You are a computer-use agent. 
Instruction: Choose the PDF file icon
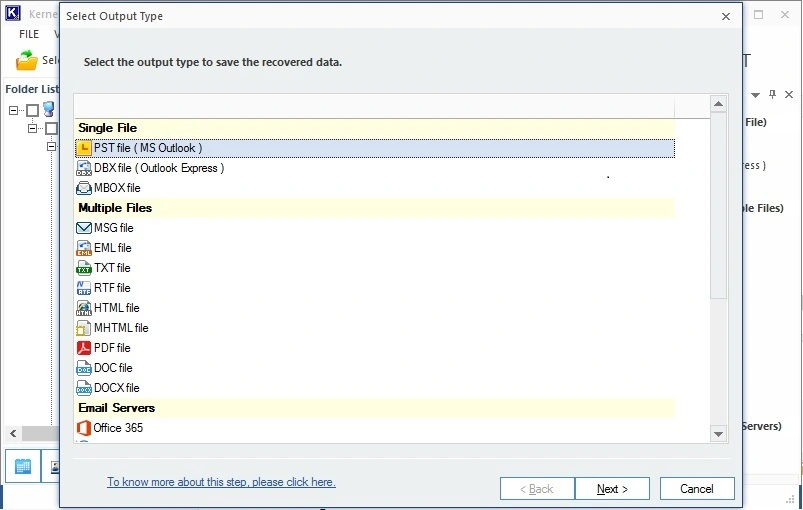click(x=84, y=348)
